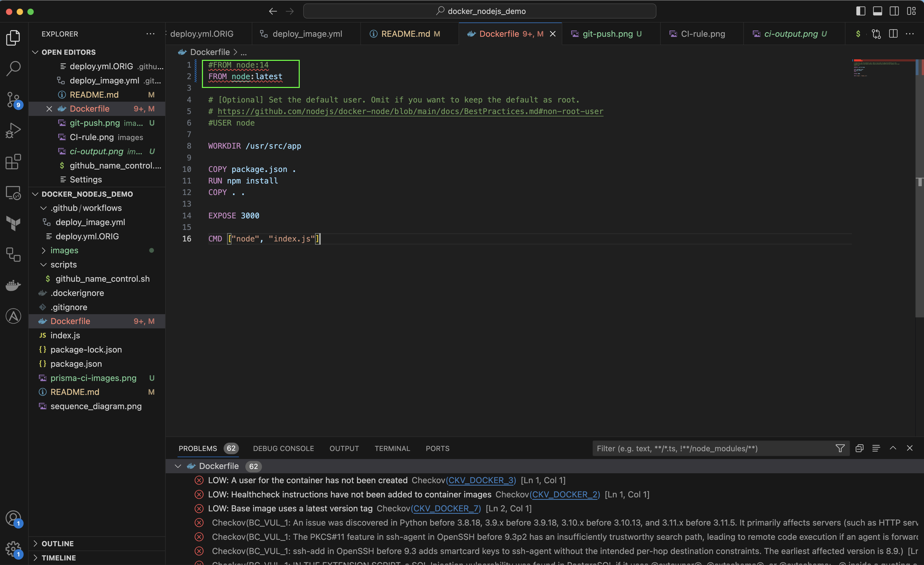Screen dimensions: 924x565
Task: Open Source Control view with 9 changes
Action: coord(13,100)
